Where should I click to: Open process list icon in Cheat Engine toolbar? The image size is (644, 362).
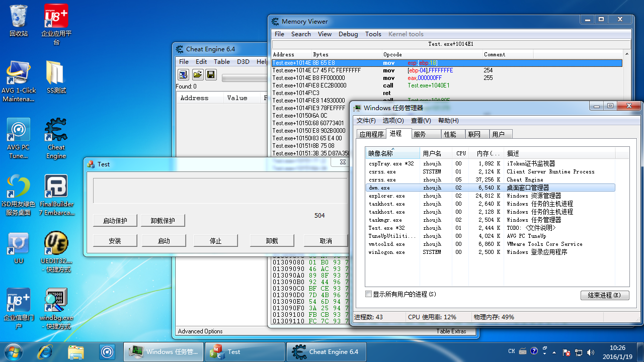(183, 75)
